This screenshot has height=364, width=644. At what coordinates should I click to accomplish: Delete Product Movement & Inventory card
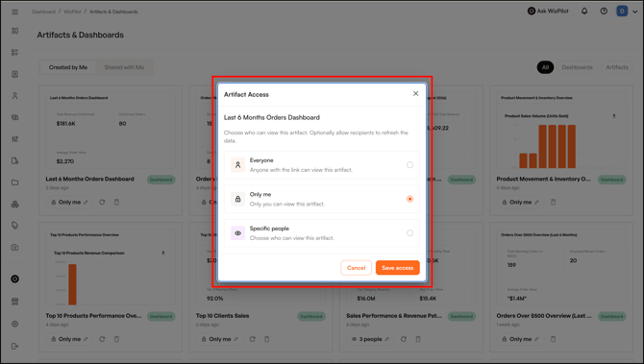pyautogui.click(x=554, y=202)
